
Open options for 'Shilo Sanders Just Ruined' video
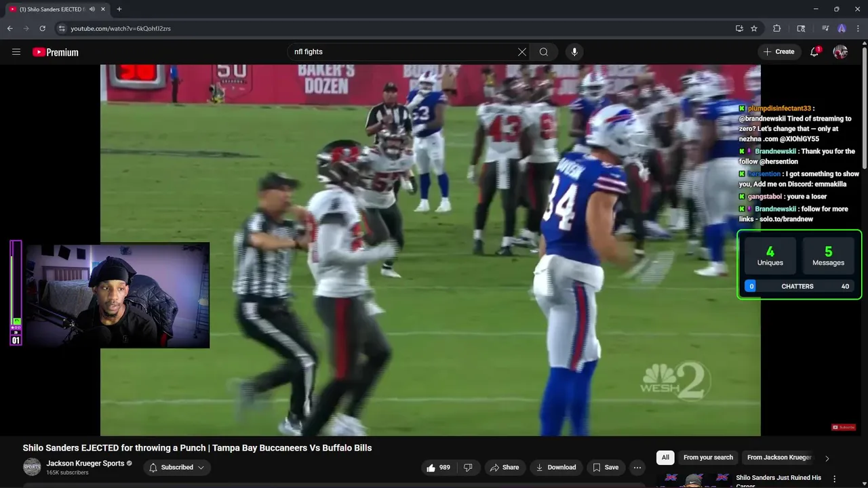tap(835, 479)
